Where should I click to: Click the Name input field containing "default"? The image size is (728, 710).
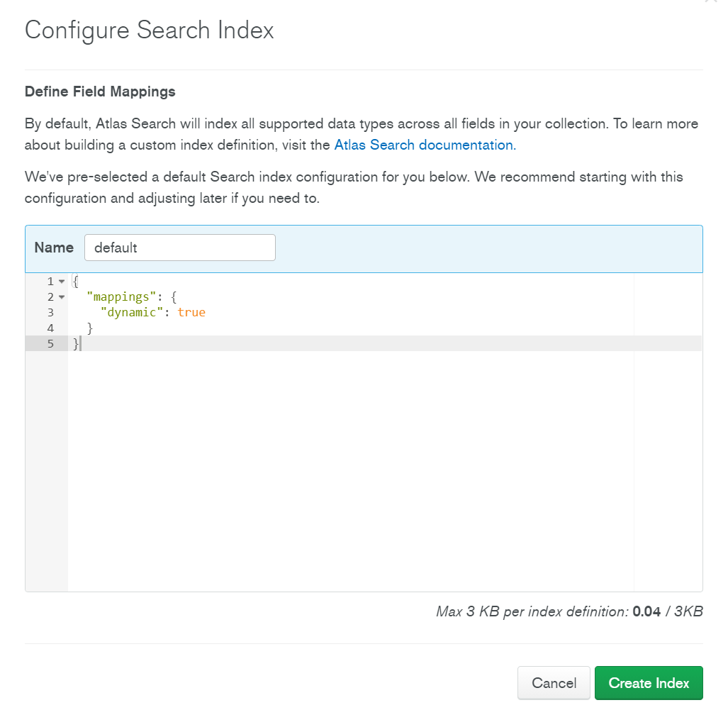click(x=179, y=248)
